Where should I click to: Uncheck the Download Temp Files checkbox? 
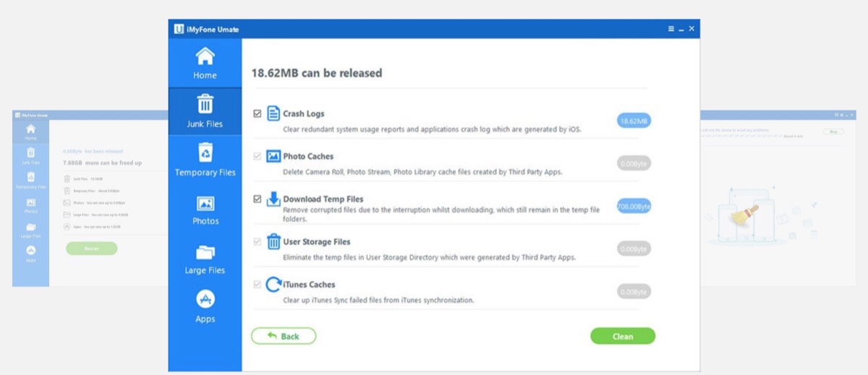tap(258, 199)
